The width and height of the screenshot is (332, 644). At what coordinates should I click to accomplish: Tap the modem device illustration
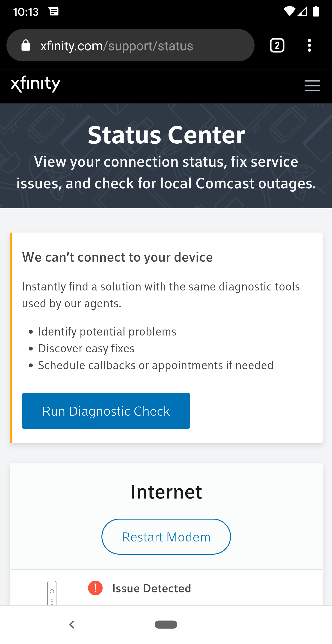(x=52, y=593)
